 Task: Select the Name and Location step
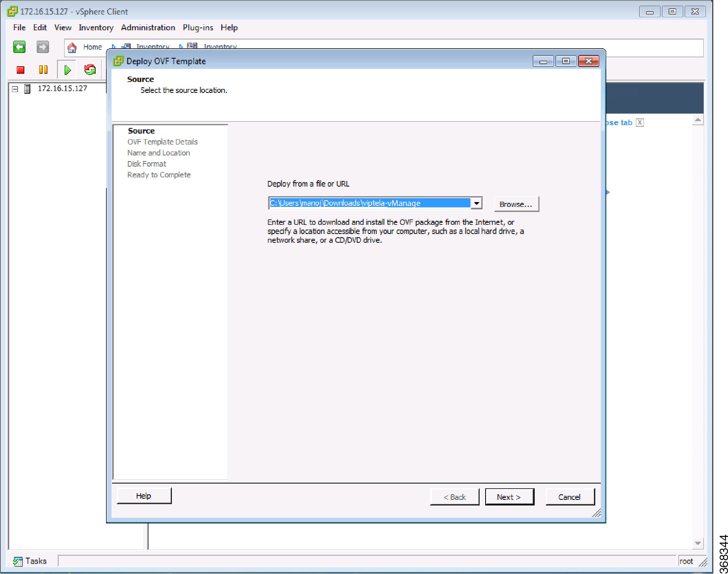pyautogui.click(x=159, y=153)
